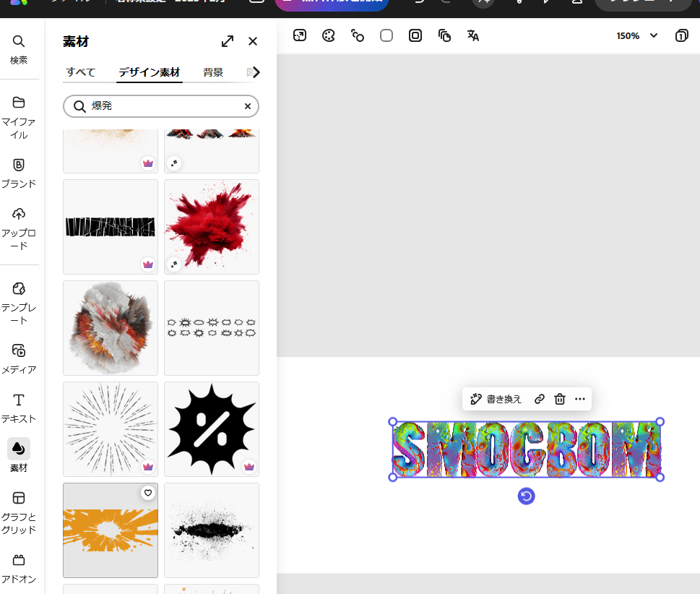Open the background color square swatch
Image resolution: width=700 pixels, height=594 pixels.
[x=386, y=35]
